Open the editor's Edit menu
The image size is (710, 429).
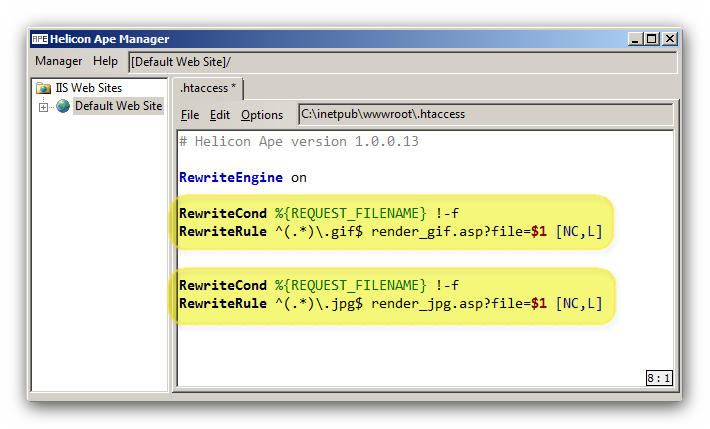(220, 115)
